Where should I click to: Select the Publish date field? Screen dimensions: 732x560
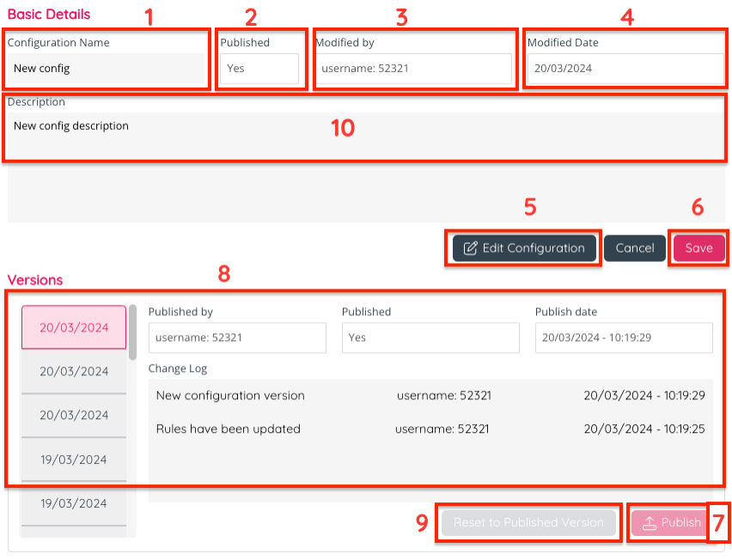624,338
